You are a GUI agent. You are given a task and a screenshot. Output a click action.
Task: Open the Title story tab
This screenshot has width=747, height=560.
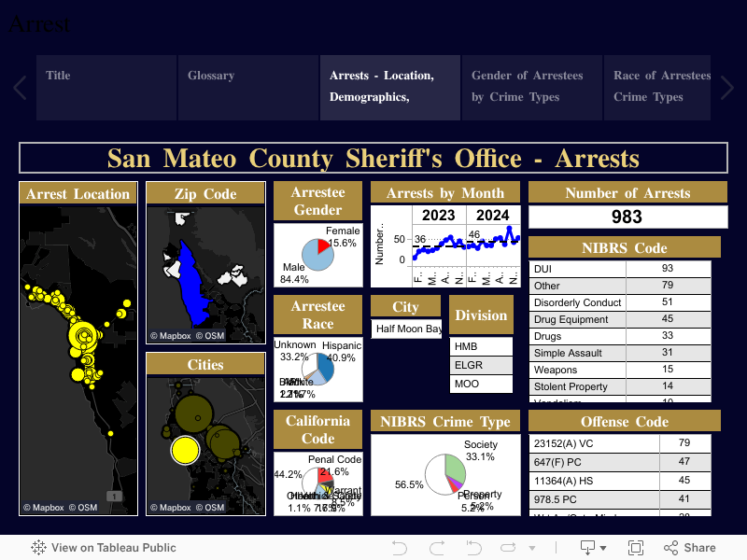click(106, 88)
